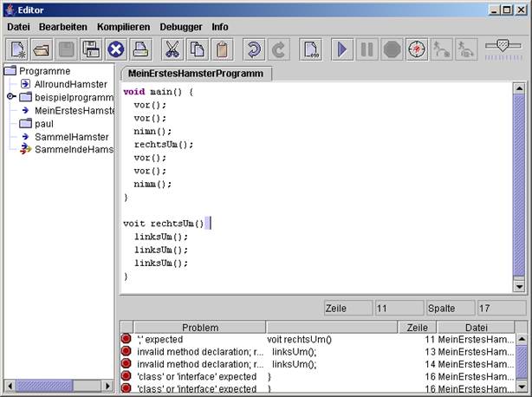The height and width of the screenshot is (397, 532).
Task: Select SammelHamster in the program tree
Action: tap(71, 137)
